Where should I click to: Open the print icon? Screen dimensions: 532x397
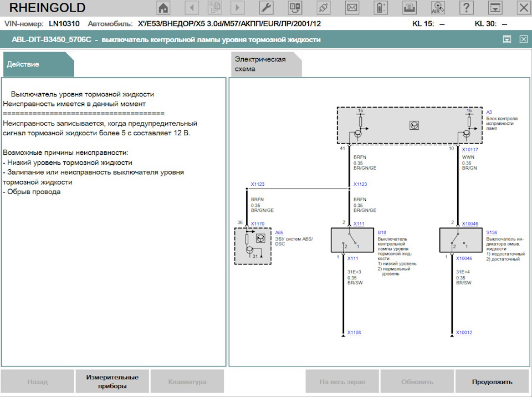(x=409, y=7)
